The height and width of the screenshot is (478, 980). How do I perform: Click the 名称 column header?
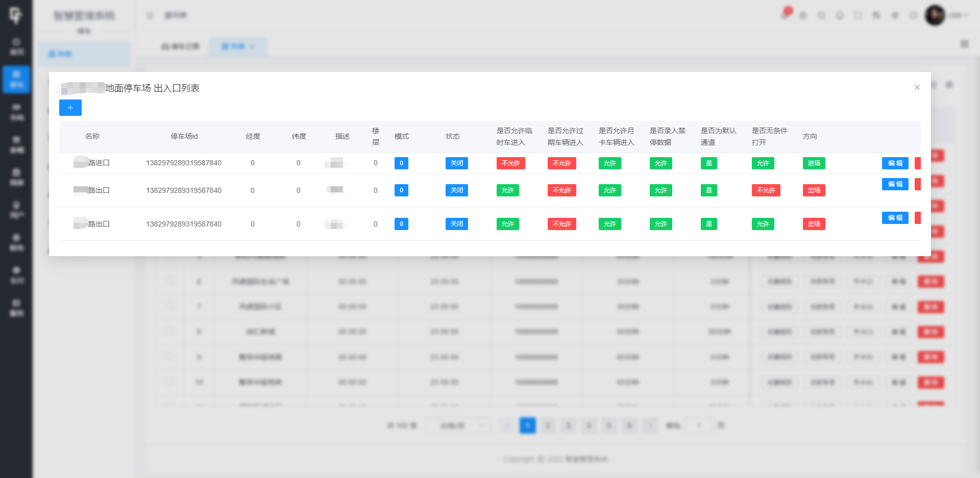tap(92, 136)
